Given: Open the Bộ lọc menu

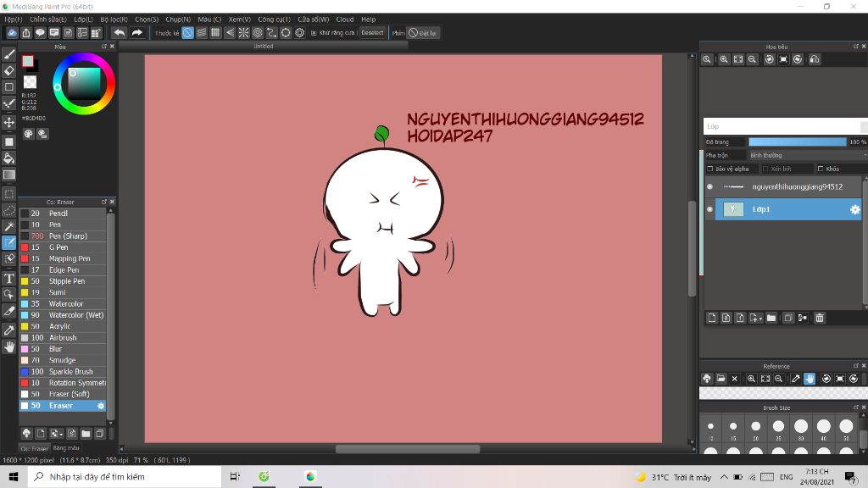Looking at the screenshot, I should point(114,19).
